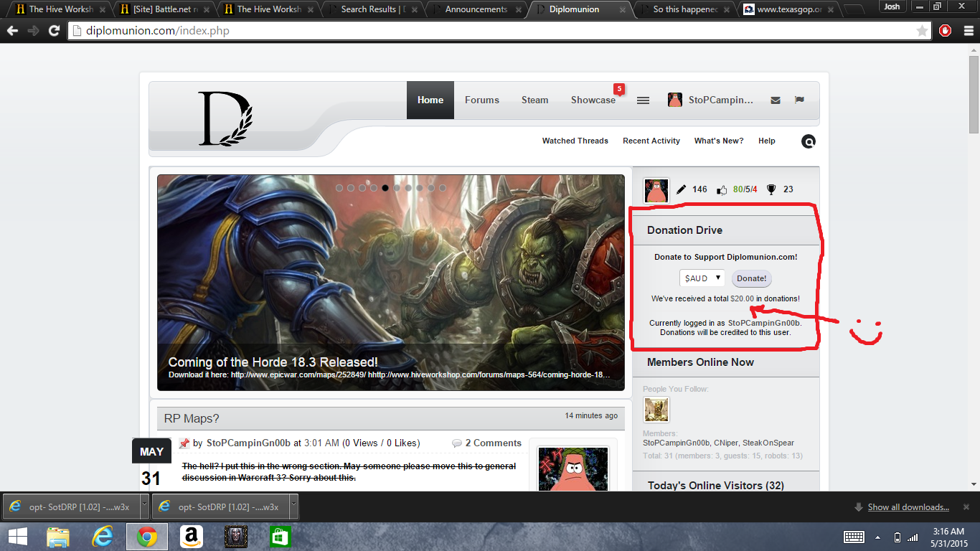Open dropdown arrow of first SotDRP download
Viewport: 980px width, 551px height.
point(144,507)
